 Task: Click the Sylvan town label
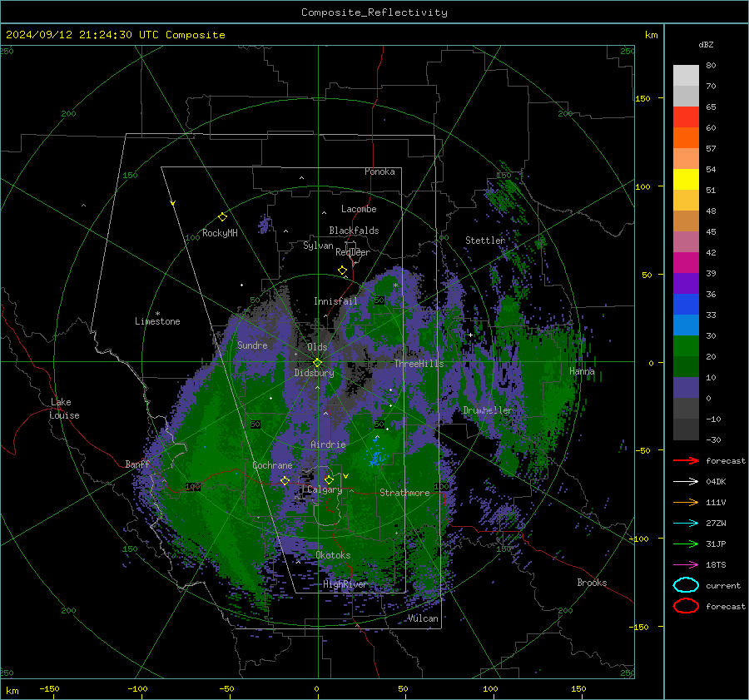pyautogui.click(x=318, y=246)
